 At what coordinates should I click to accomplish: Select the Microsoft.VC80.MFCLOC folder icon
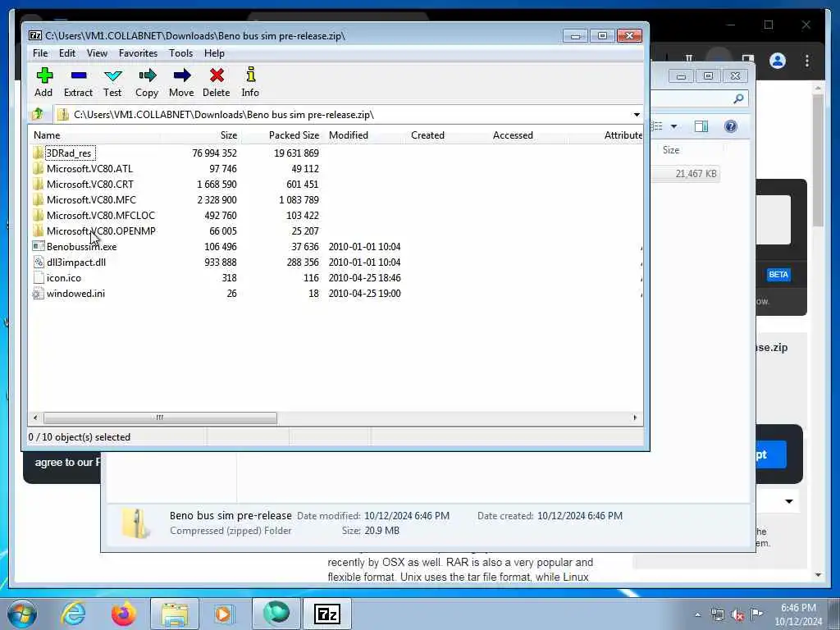[x=38, y=216]
